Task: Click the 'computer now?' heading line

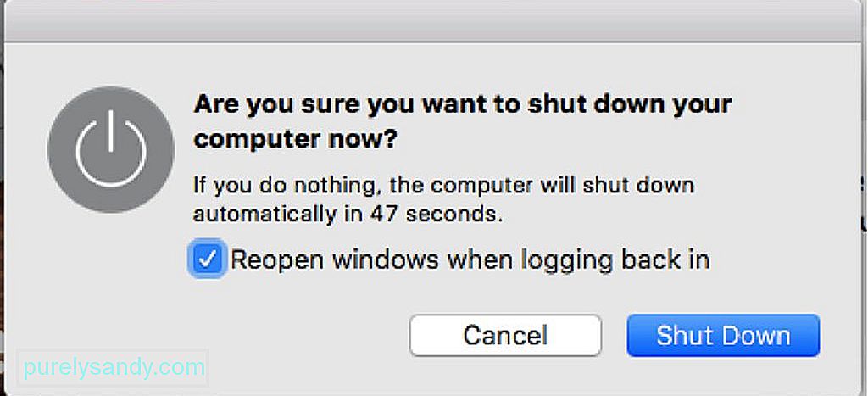Action: pos(295,140)
